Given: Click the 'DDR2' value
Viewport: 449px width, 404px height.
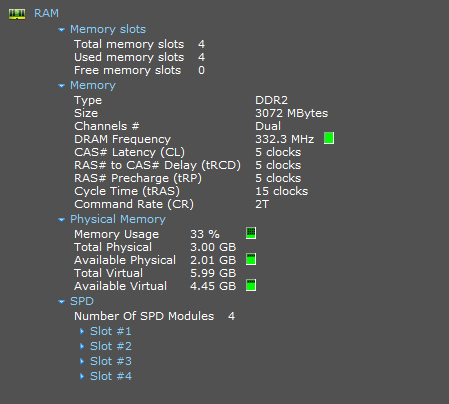Looking at the screenshot, I should 271,100.
